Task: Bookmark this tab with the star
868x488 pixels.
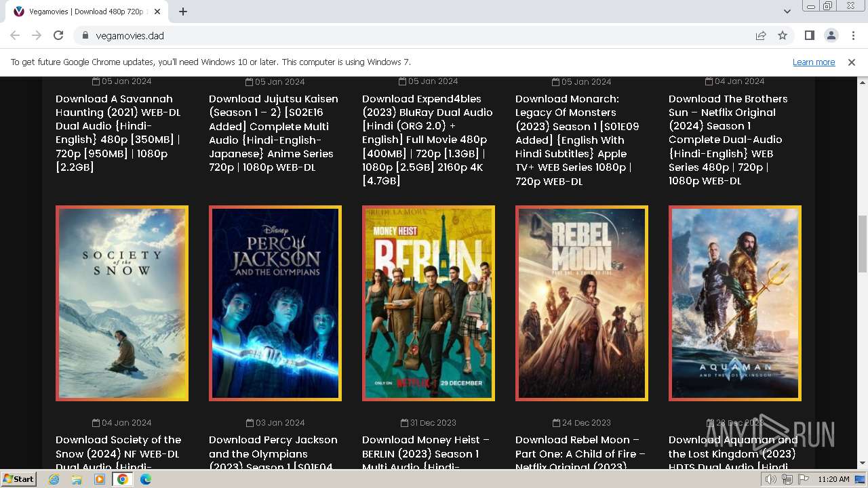Action: point(783,35)
